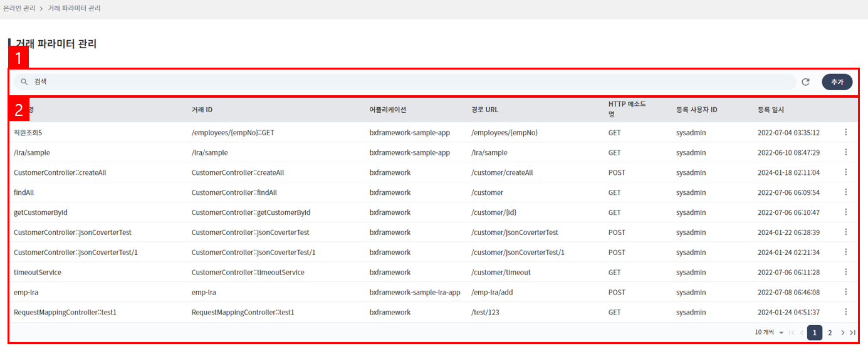Open the kebab menu for emp-lra row
The height and width of the screenshot is (354, 868).
[845, 292]
